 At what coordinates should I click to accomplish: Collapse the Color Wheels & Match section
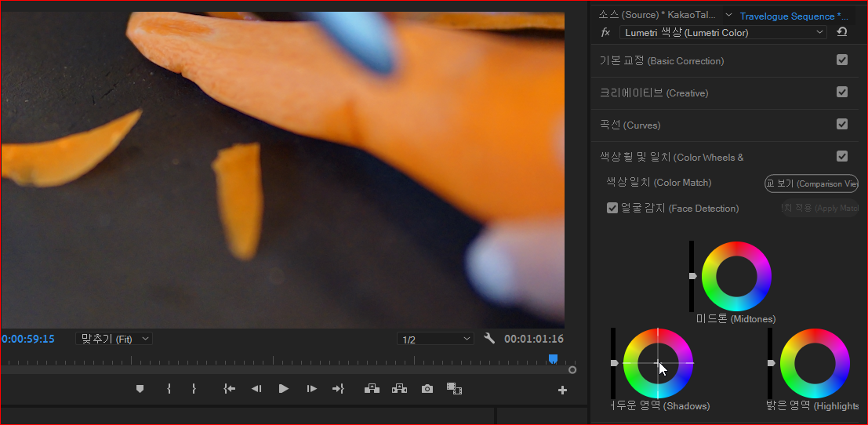(671, 157)
